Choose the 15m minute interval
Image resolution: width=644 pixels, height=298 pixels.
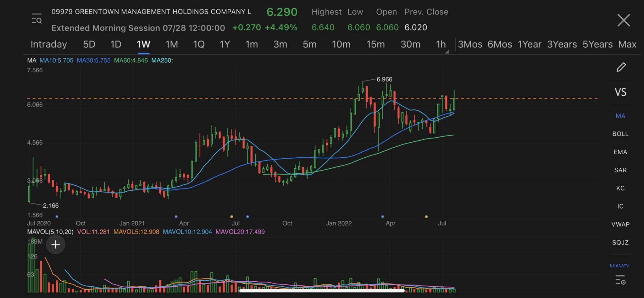point(375,44)
